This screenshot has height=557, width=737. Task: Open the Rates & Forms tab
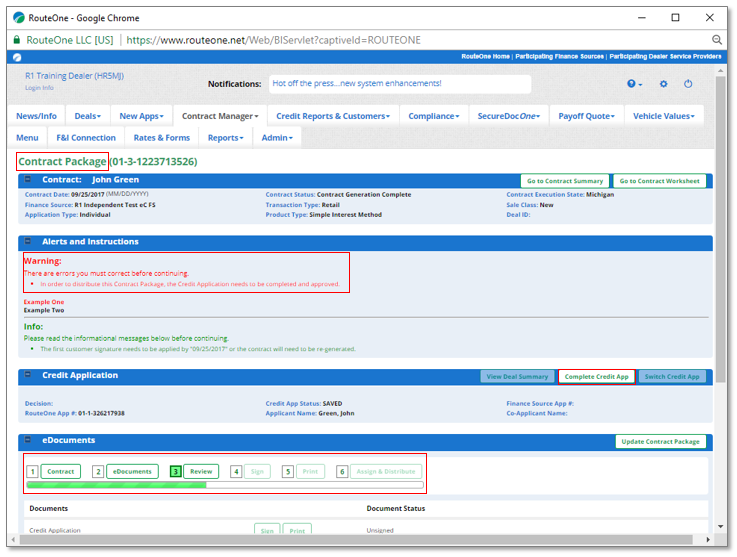(x=162, y=138)
